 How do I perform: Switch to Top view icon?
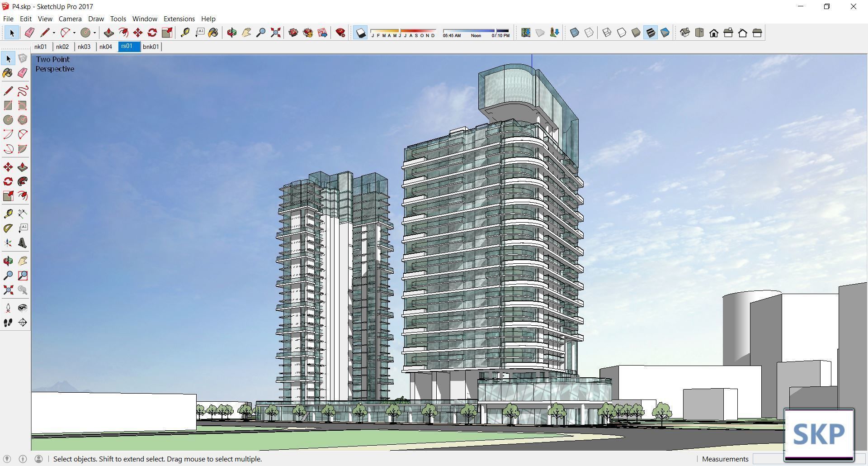[699, 33]
